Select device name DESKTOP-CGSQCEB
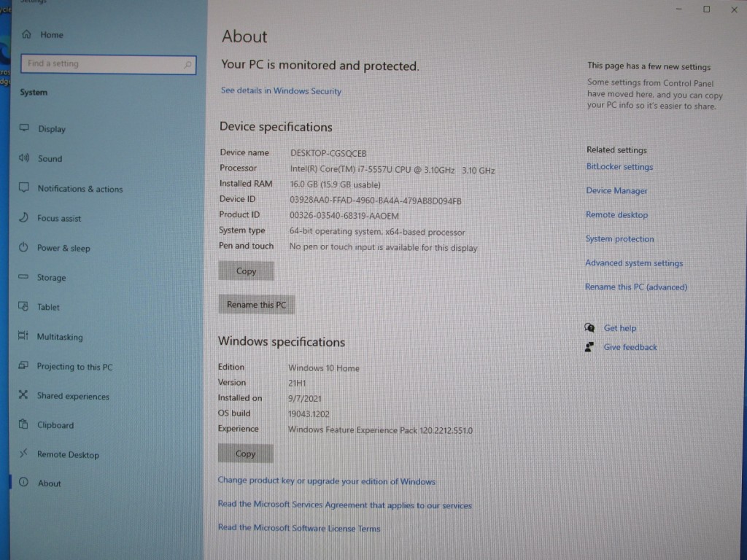Image resolution: width=747 pixels, height=560 pixels. pos(328,153)
